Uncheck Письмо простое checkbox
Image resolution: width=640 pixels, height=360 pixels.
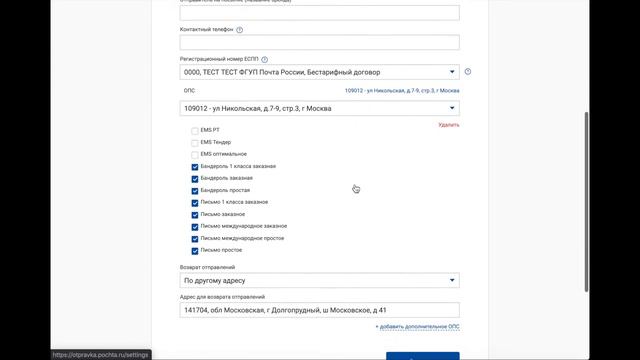[195, 251]
